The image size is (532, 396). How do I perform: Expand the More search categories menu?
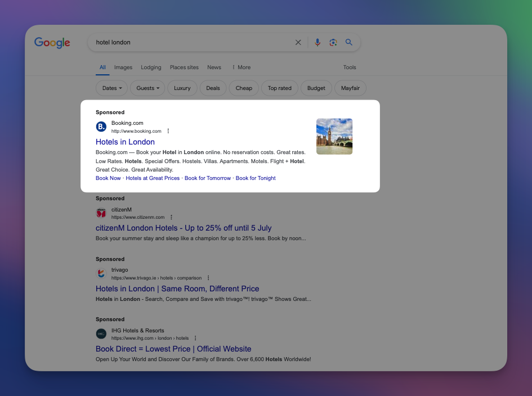(242, 67)
